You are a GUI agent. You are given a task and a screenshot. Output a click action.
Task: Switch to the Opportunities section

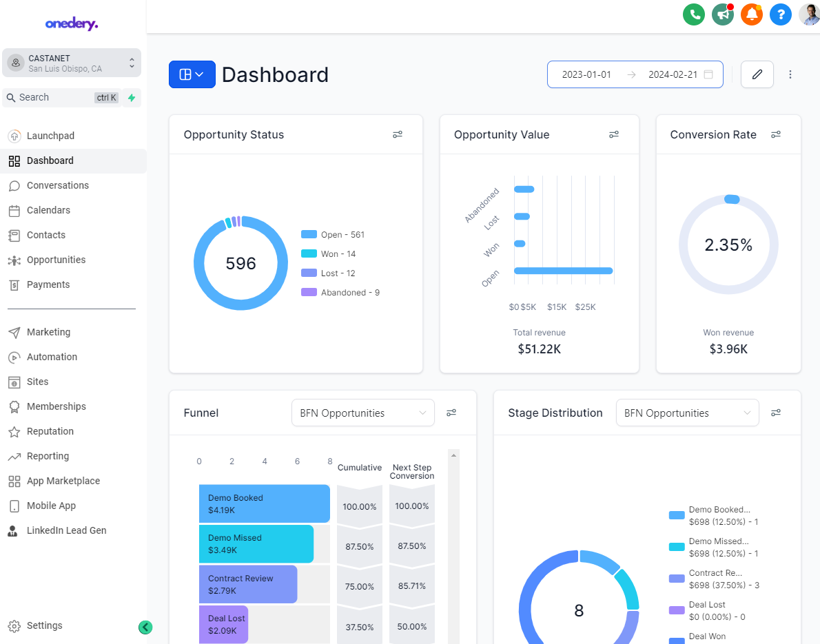tap(57, 260)
